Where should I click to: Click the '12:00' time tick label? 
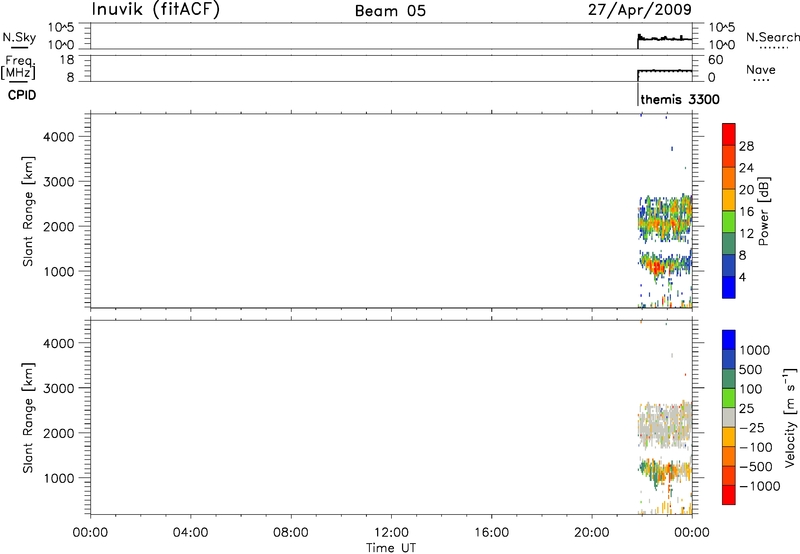click(x=391, y=533)
